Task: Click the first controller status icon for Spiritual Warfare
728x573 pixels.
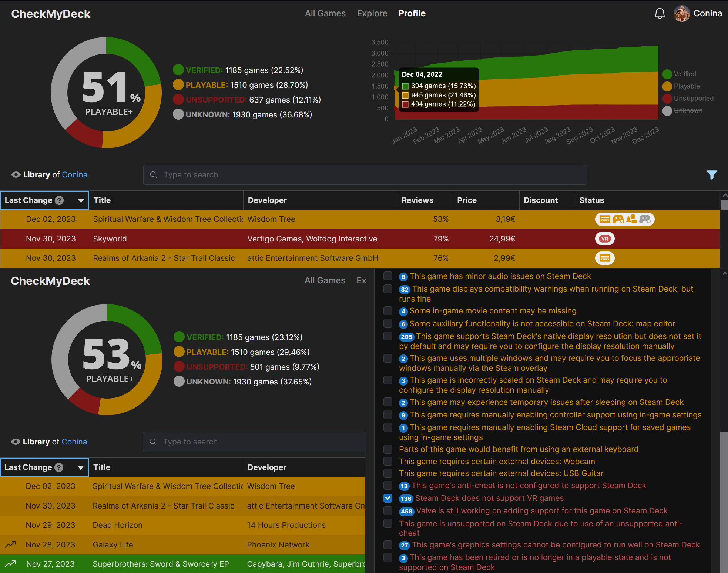Action: point(618,219)
